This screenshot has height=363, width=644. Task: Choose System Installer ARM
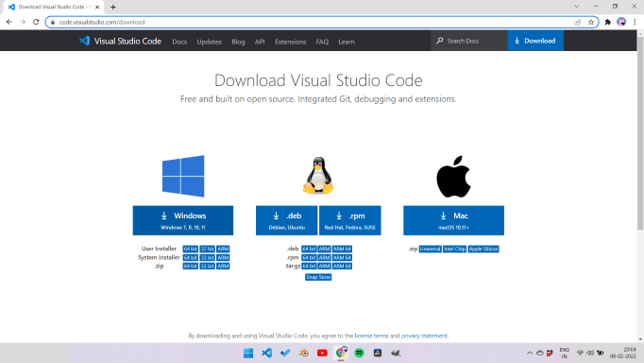point(223,257)
